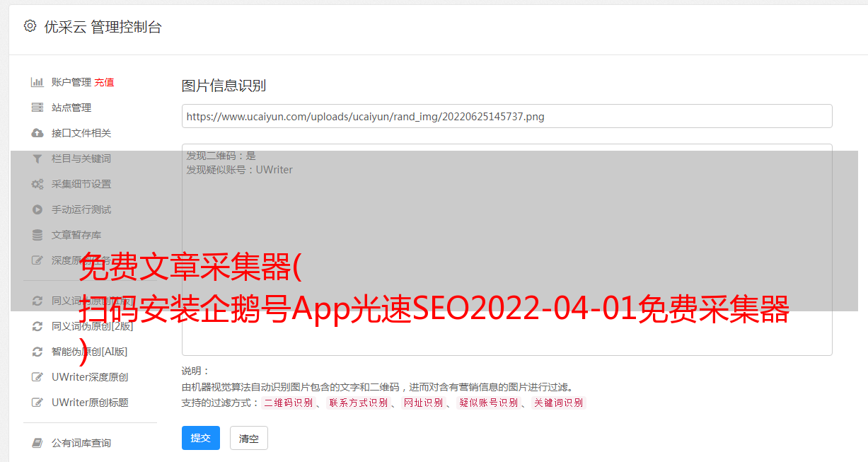Image resolution: width=868 pixels, height=462 pixels.
Task: Click the edit icon of the 深度原创 entry
Action: 37,260
